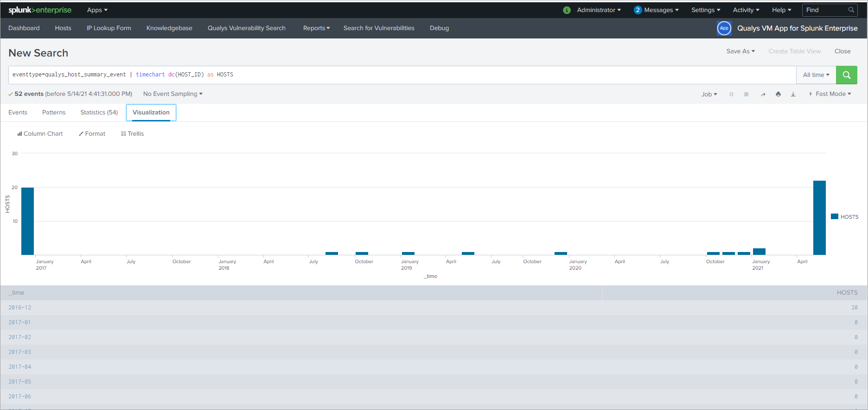Click the print results icon
This screenshot has width=868, height=410.
point(778,95)
